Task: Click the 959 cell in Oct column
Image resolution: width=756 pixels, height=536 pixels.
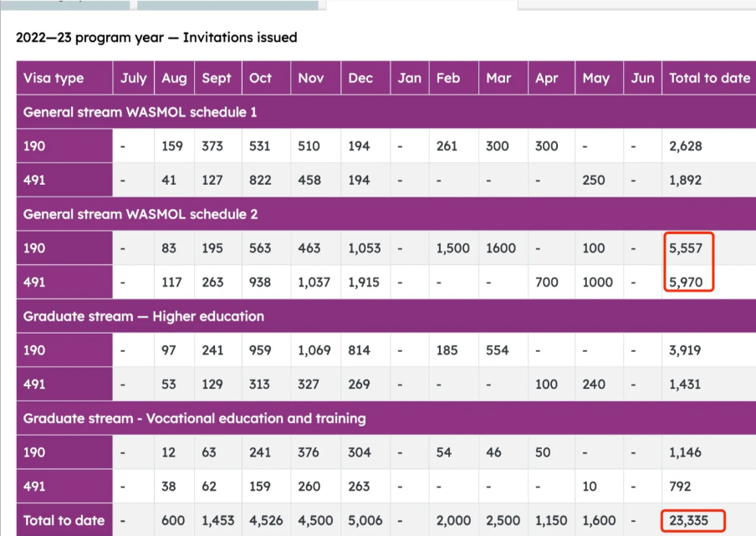Action: tap(266, 350)
